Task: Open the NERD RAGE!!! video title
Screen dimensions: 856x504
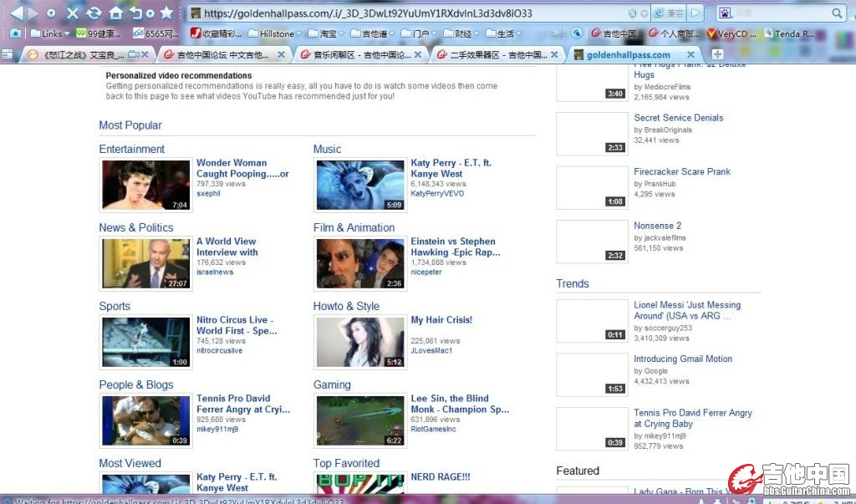Action: (x=440, y=476)
